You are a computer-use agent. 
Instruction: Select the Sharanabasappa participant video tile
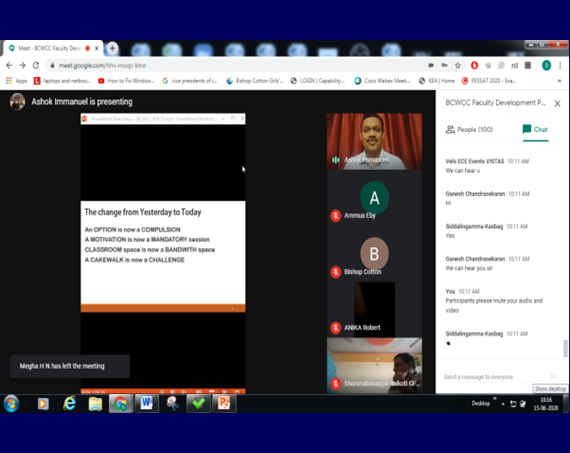click(x=374, y=365)
